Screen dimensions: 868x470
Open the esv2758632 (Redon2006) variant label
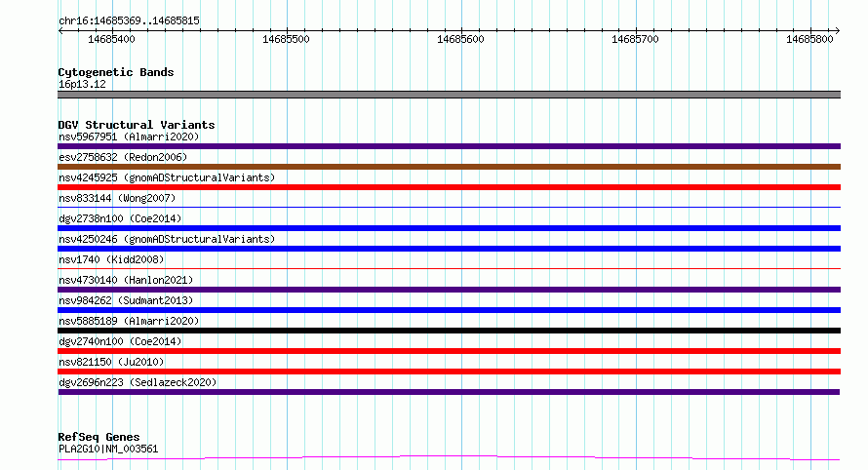(x=123, y=157)
